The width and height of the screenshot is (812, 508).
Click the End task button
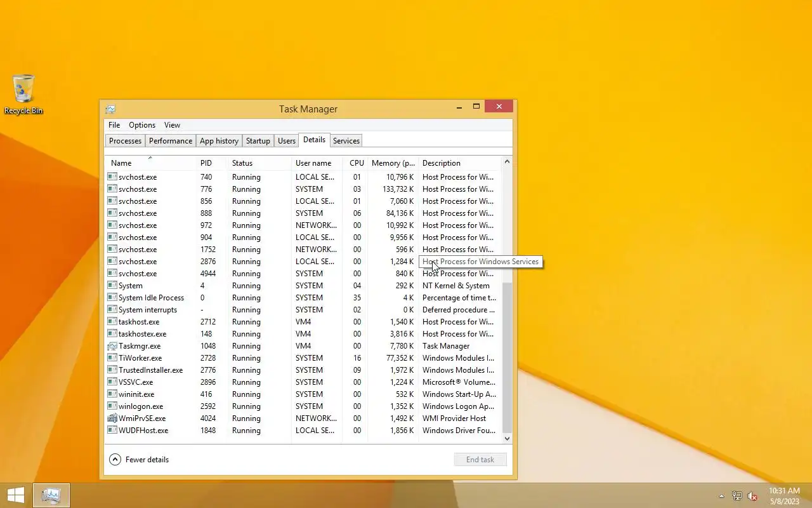point(480,459)
